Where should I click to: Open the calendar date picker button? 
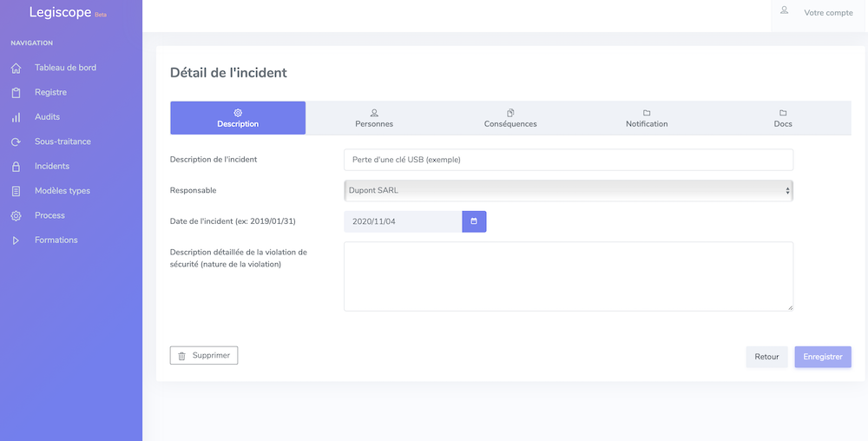coord(474,221)
